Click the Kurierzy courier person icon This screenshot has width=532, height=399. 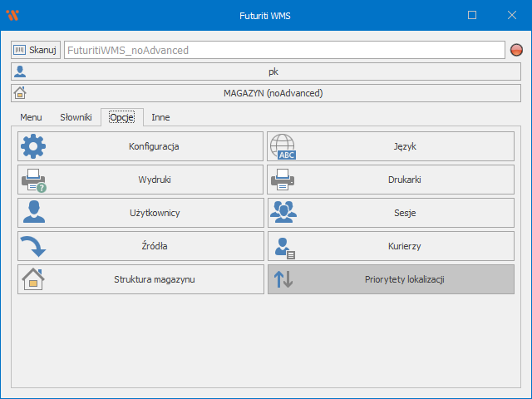(283, 246)
